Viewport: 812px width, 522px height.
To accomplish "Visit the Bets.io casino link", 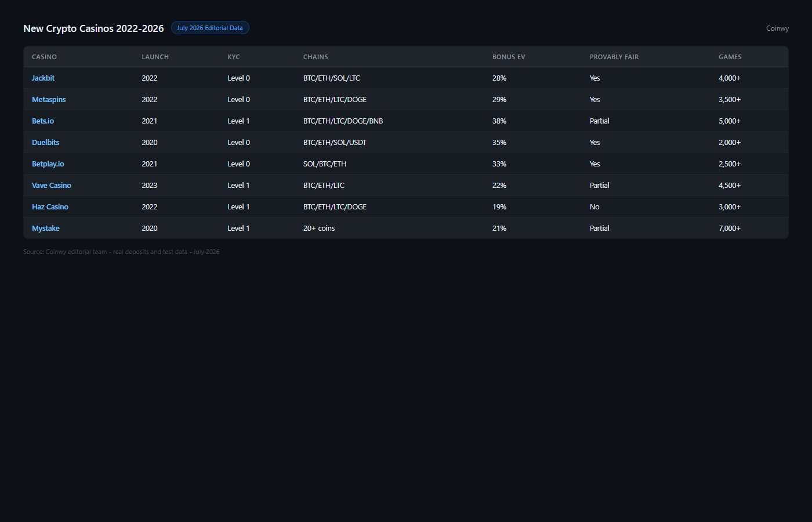I will tap(43, 121).
